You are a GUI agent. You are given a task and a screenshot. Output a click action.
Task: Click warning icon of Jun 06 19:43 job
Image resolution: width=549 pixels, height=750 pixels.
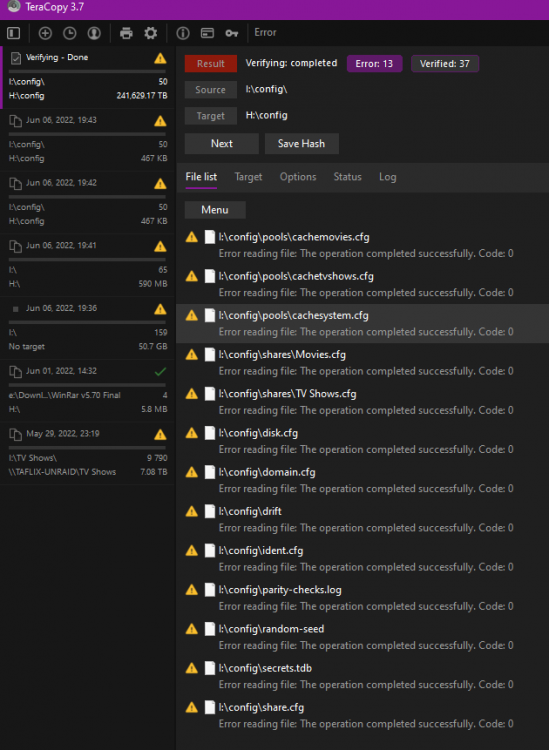160,121
